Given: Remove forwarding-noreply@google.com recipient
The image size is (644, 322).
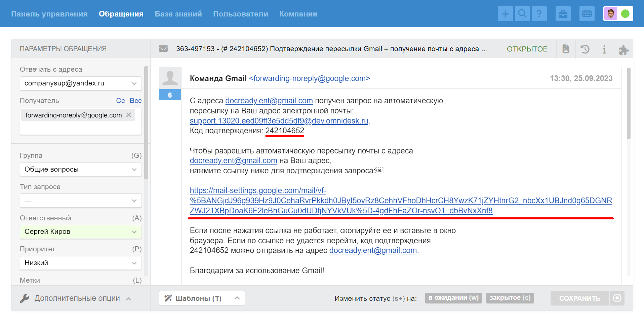Looking at the screenshot, I should 129,115.
